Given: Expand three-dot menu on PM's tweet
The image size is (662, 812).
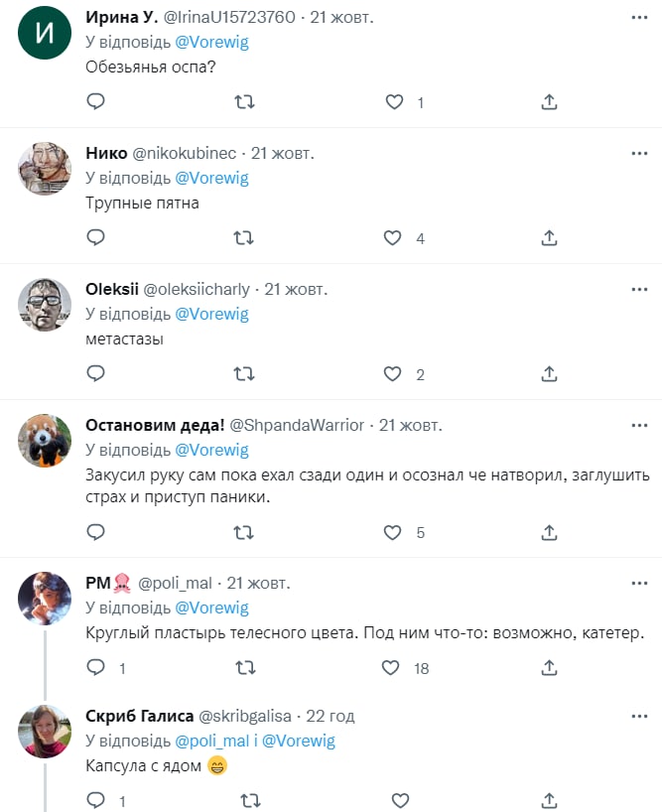Looking at the screenshot, I should coord(639,584).
